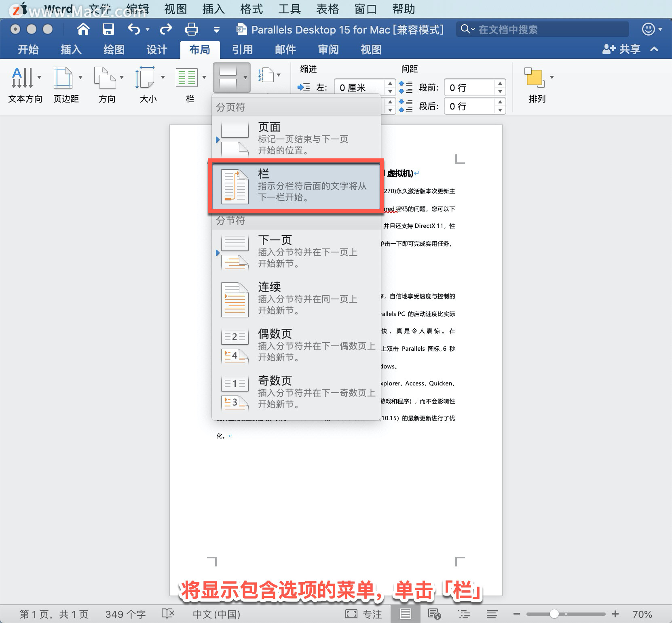The image size is (672, 623).
Task: Open Text Direction (文本方向) tool
Action: (x=25, y=85)
